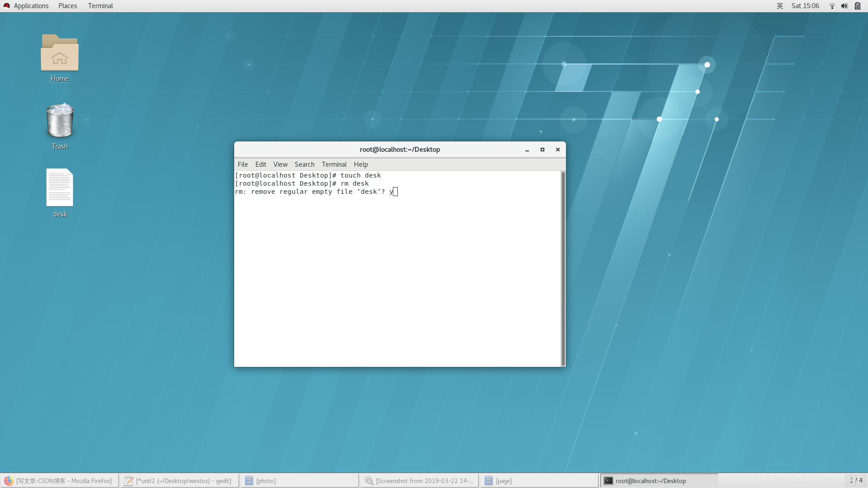868x488 pixels.
Task: Open the Applications menu
Action: click(31, 6)
